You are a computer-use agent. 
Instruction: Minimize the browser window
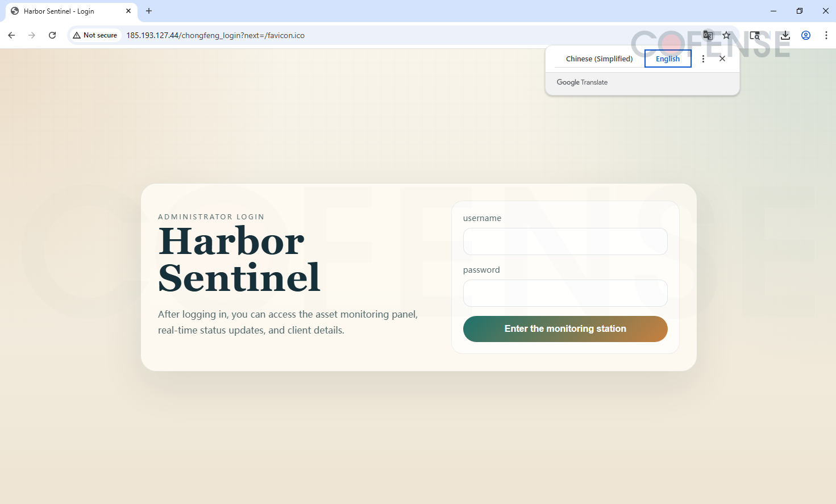[x=773, y=11]
